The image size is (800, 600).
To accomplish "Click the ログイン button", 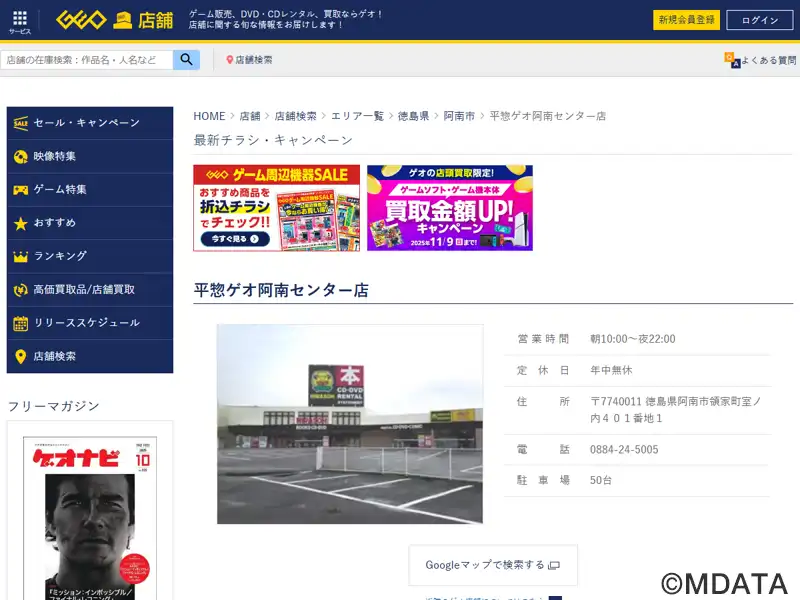I will point(759,20).
